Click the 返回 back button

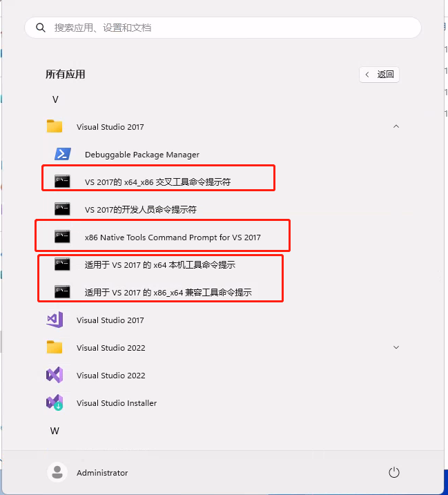click(x=379, y=75)
